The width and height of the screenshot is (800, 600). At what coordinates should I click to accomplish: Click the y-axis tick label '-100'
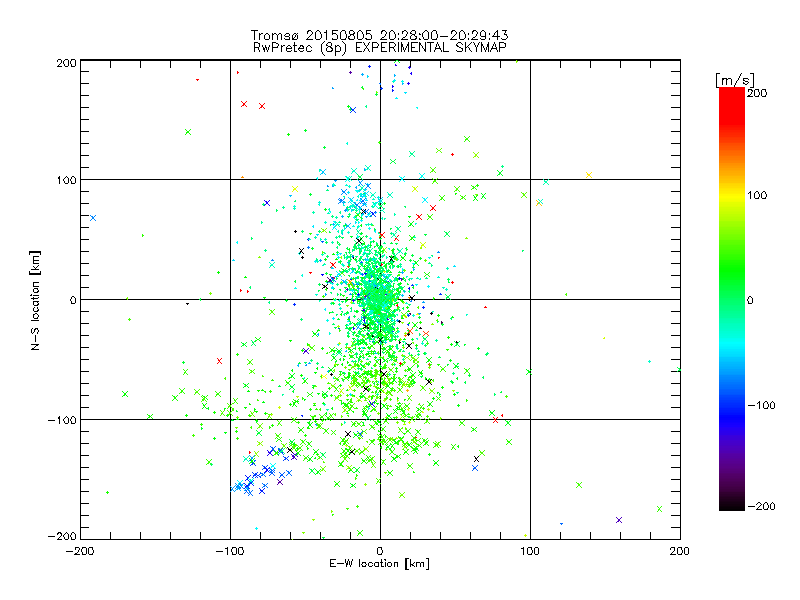click(62, 420)
